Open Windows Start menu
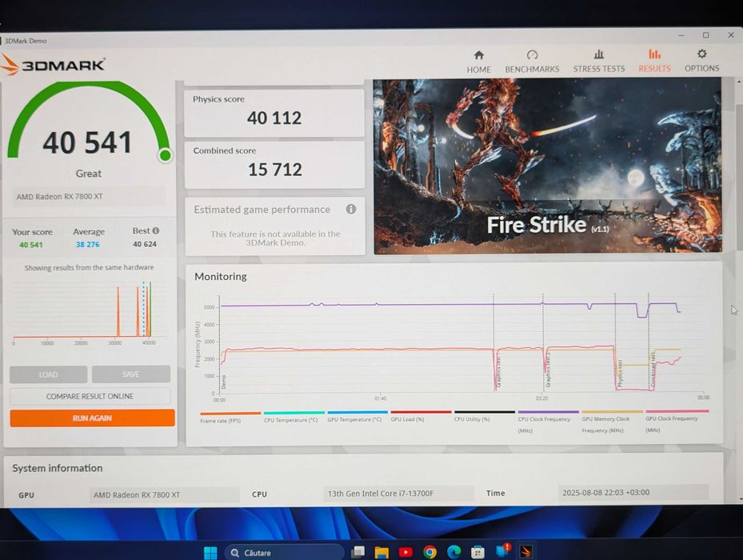The height and width of the screenshot is (560, 743). tap(210, 553)
